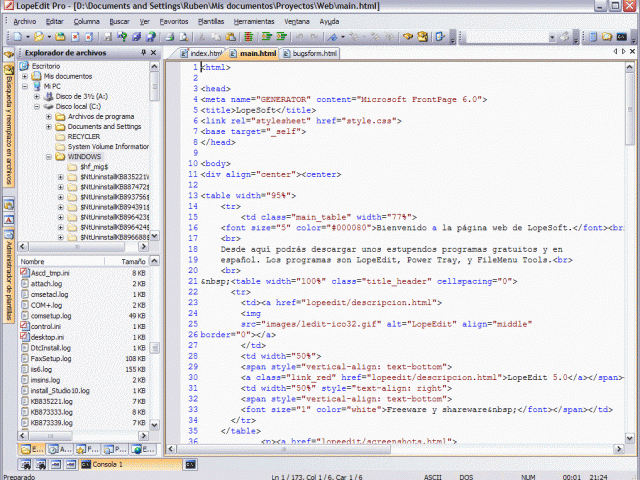
Task: Click the Open file folder icon
Action: pyautogui.click(x=39, y=37)
